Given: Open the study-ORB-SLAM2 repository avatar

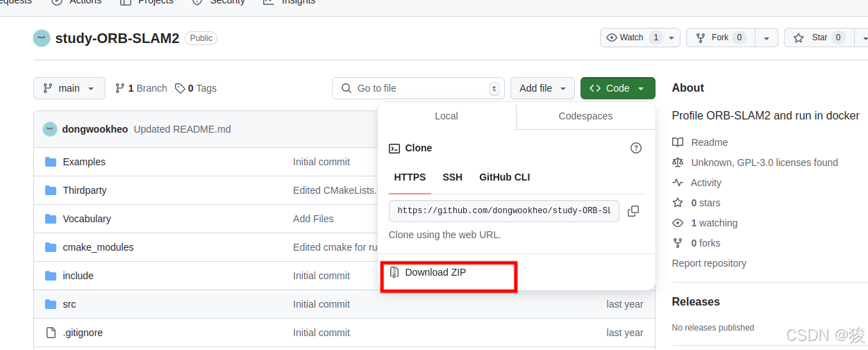Looking at the screenshot, I should pyautogui.click(x=42, y=38).
